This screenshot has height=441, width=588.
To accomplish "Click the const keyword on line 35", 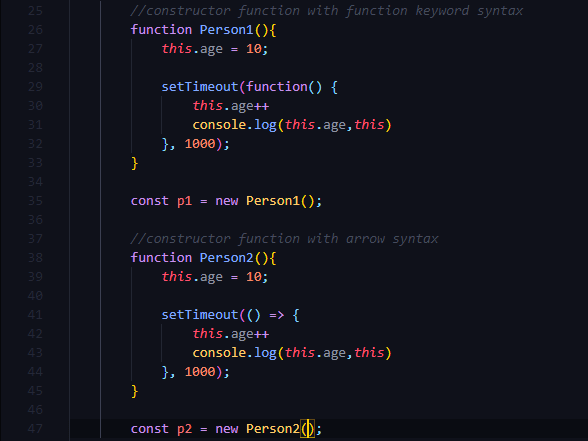I will [150, 201].
